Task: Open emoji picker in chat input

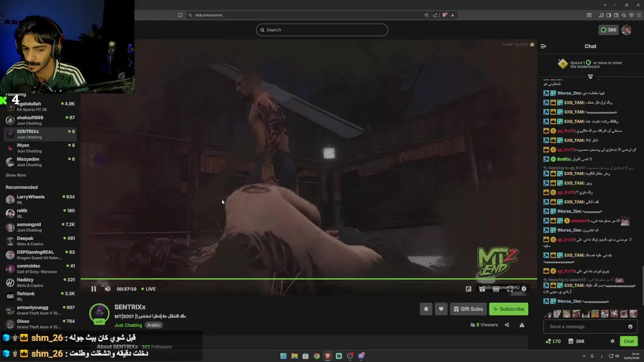Action: coord(630,326)
